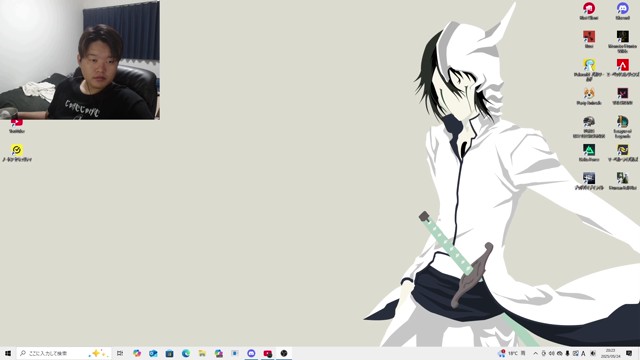Open Task View from taskbar

click(120, 353)
